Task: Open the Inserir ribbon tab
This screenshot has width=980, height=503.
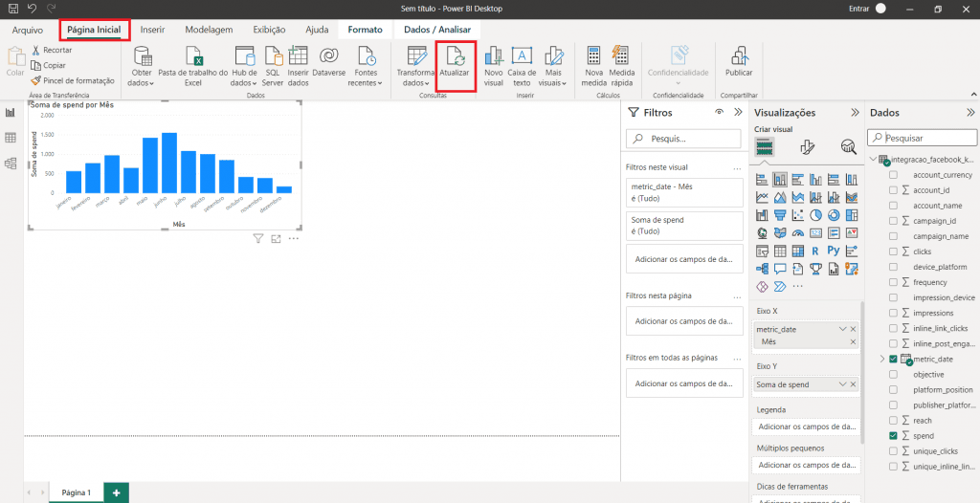Action: coord(152,30)
